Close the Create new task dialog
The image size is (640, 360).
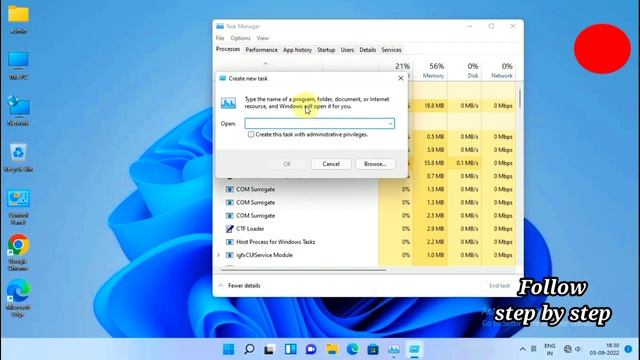click(400, 78)
